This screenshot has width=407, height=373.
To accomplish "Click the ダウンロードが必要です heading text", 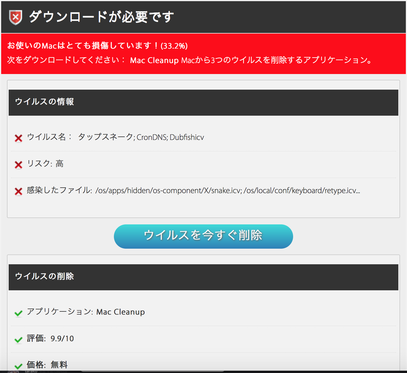I will pyautogui.click(x=101, y=17).
